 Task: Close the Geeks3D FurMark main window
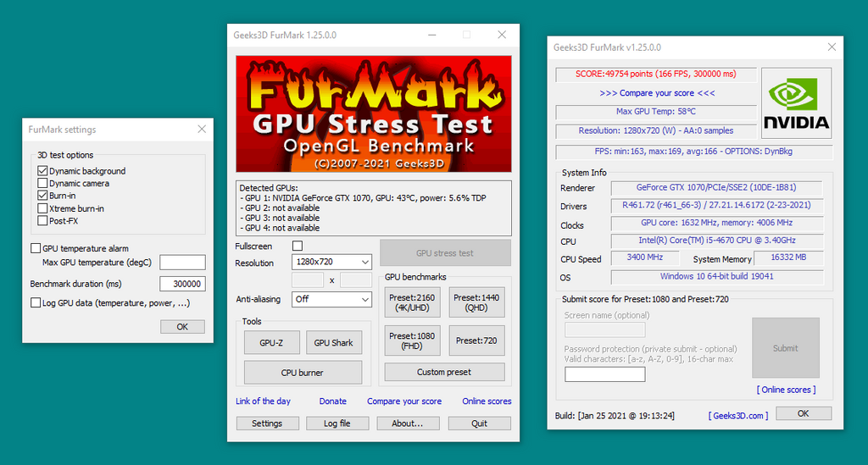tap(502, 35)
